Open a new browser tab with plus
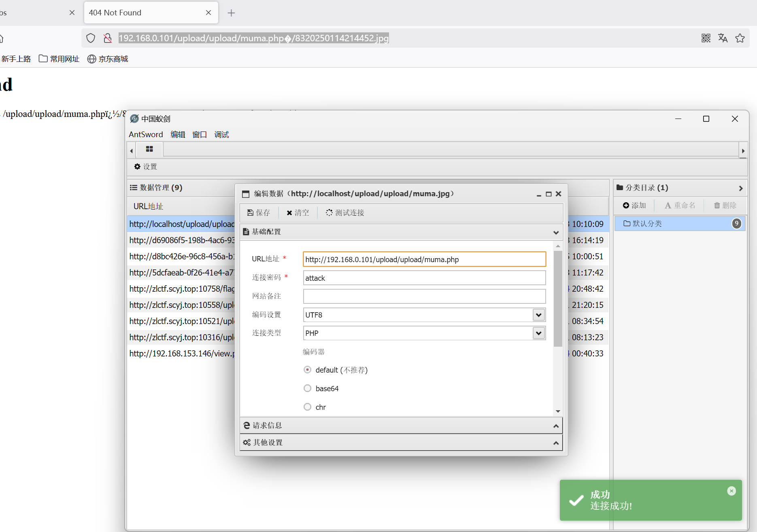This screenshot has height=532, width=757. (231, 13)
